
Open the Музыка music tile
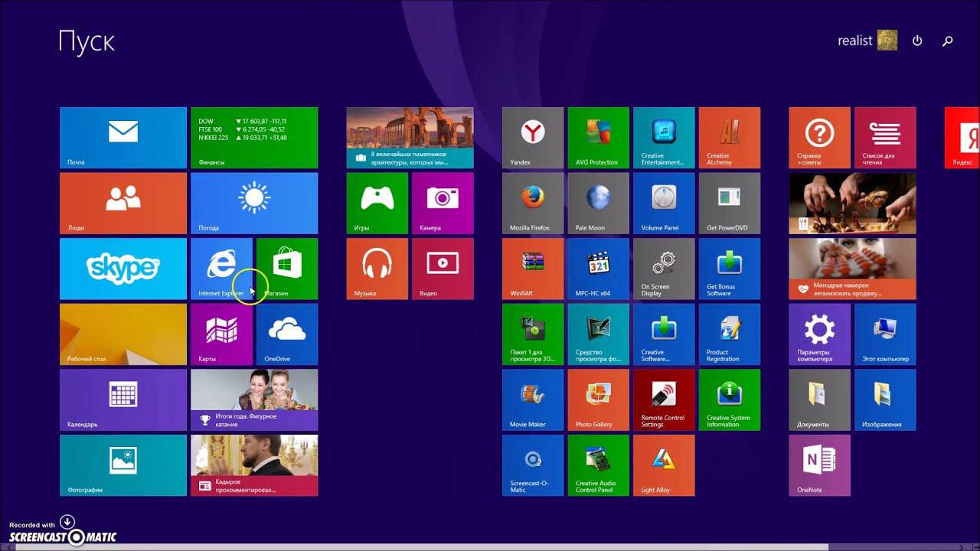[x=377, y=269]
